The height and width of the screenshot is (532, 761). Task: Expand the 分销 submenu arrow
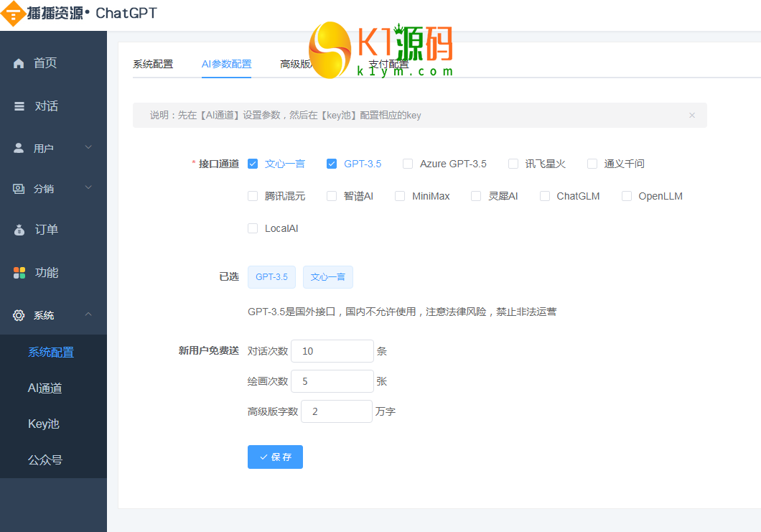click(x=88, y=189)
